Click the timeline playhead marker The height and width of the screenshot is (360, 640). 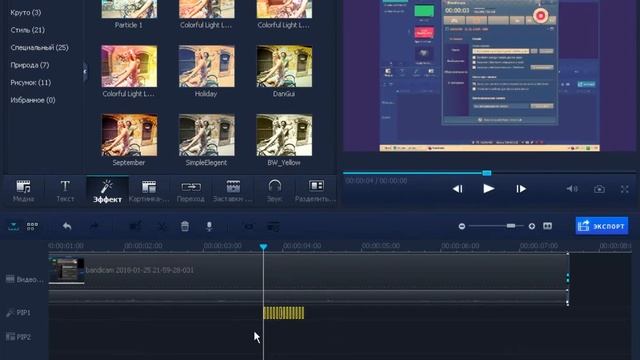(263, 247)
